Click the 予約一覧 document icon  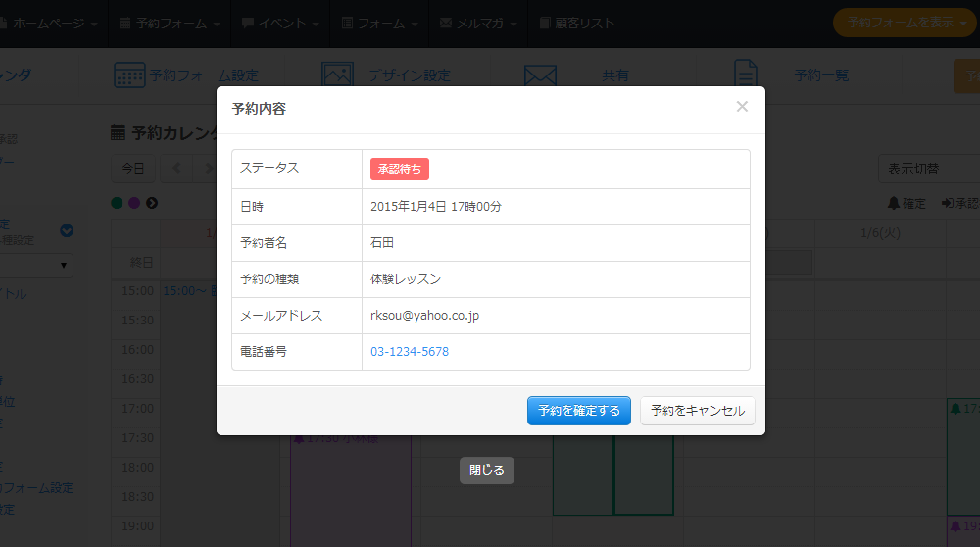pyautogui.click(x=747, y=75)
